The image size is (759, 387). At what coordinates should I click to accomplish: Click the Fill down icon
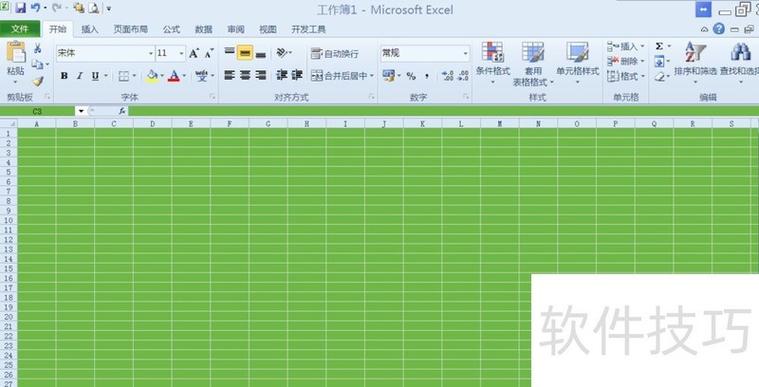[x=659, y=62]
